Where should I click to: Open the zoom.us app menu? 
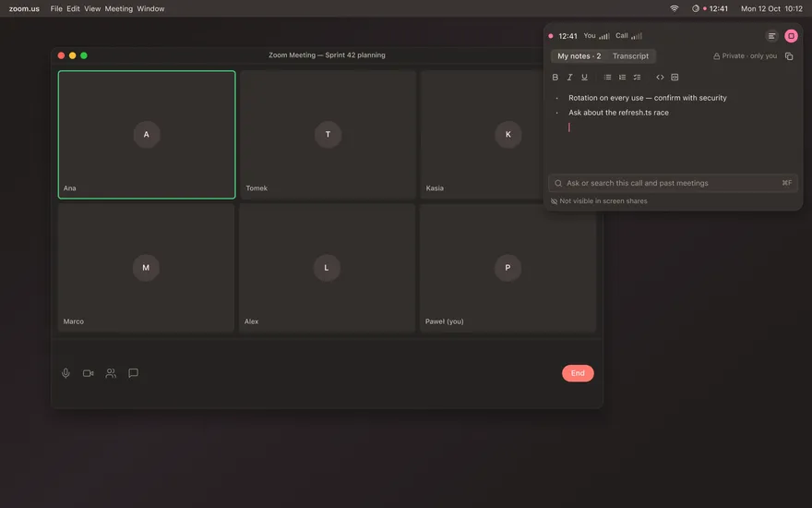click(24, 8)
